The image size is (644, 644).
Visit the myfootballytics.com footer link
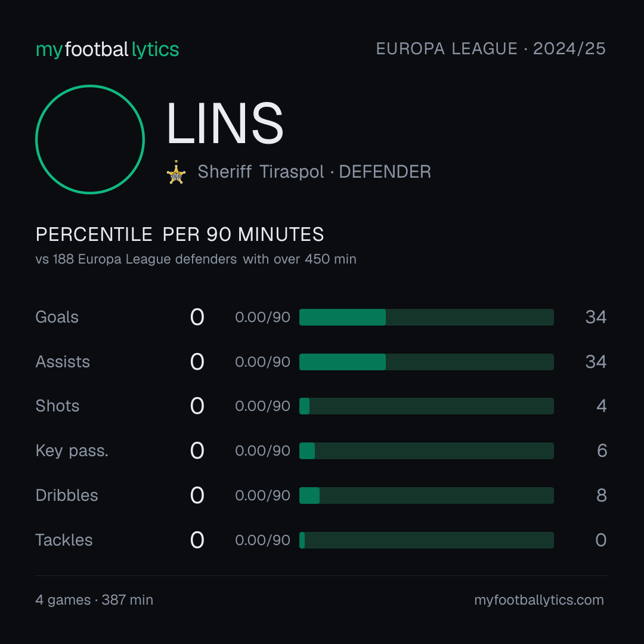[x=539, y=600]
